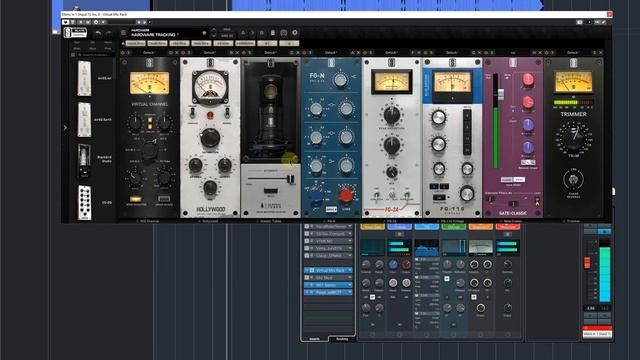
Task: Expand the module browser side arrow
Action: [65, 128]
